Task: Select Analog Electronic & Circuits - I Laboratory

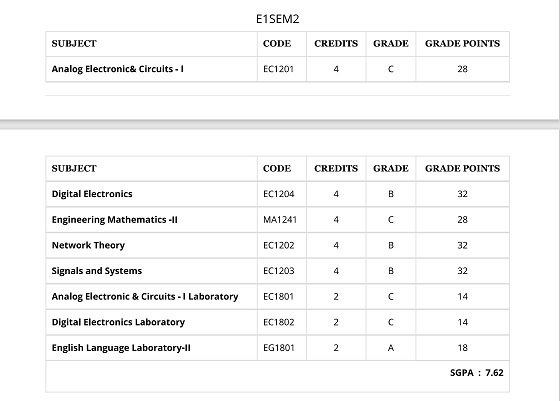Action: [145, 296]
